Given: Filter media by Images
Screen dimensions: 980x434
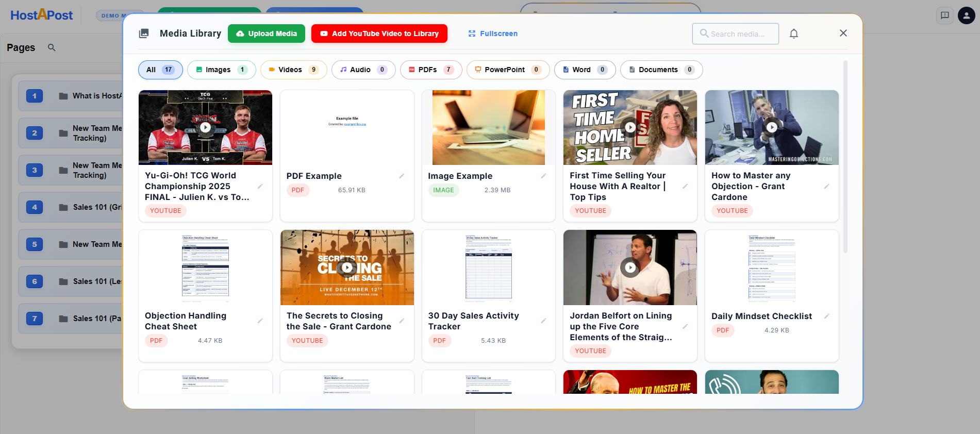Looking at the screenshot, I should pyautogui.click(x=222, y=70).
